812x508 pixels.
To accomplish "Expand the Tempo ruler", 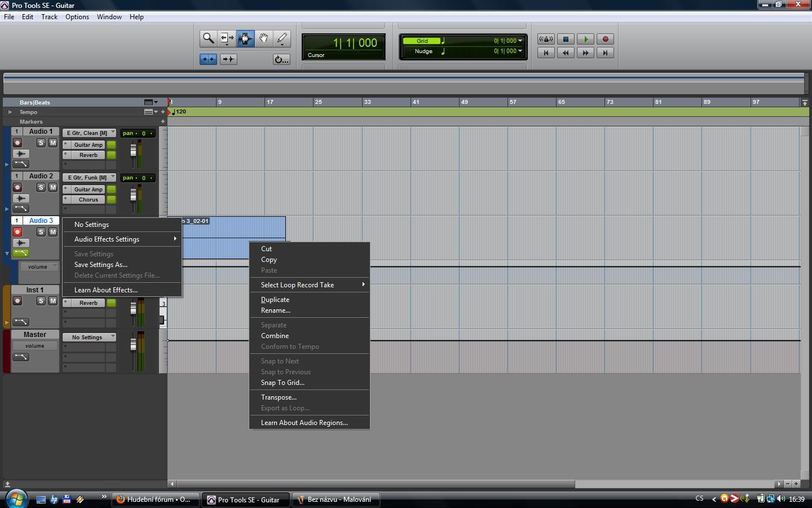I will tap(10, 112).
